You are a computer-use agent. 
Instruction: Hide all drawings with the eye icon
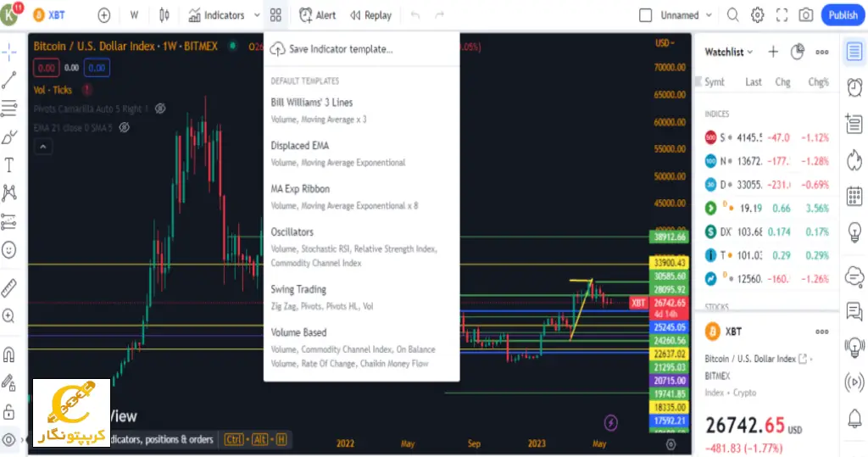(8, 439)
